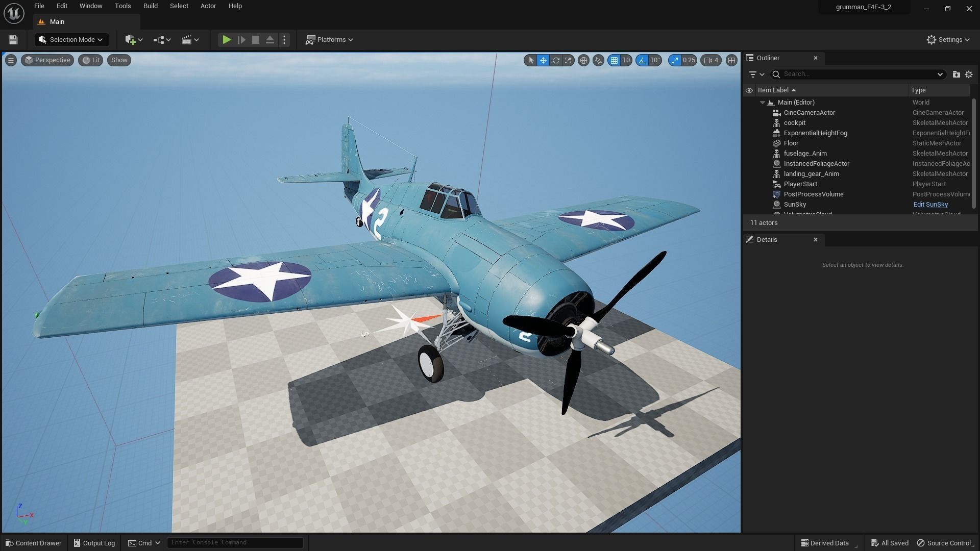
Task: Open the Platforms dropdown
Action: (x=329, y=40)
